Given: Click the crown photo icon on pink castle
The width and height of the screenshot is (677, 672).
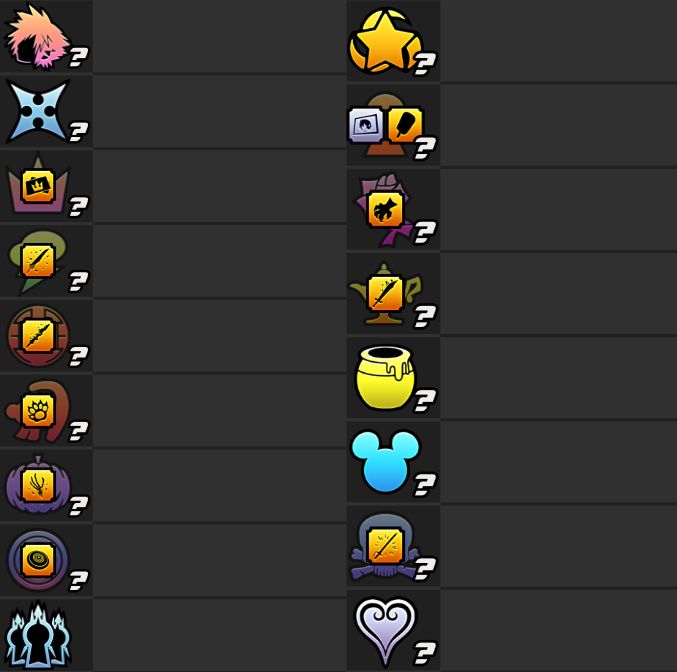Looking at the screenshot, I should point(38,186).
